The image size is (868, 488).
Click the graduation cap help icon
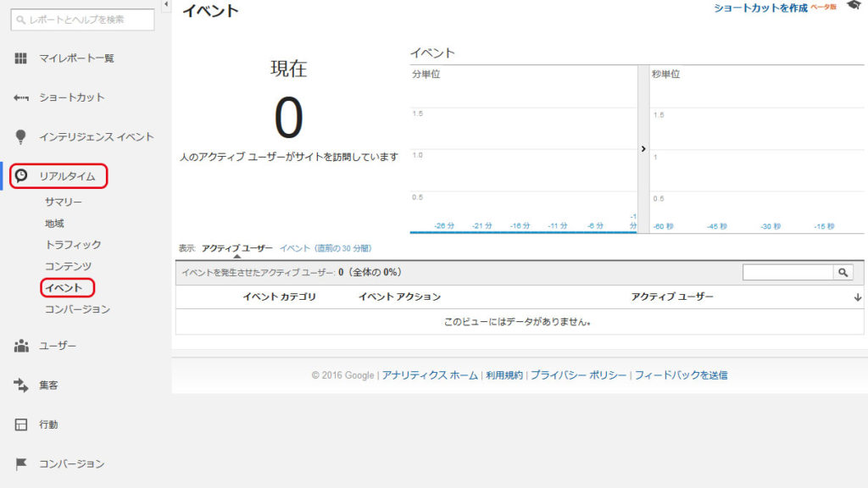854,6
